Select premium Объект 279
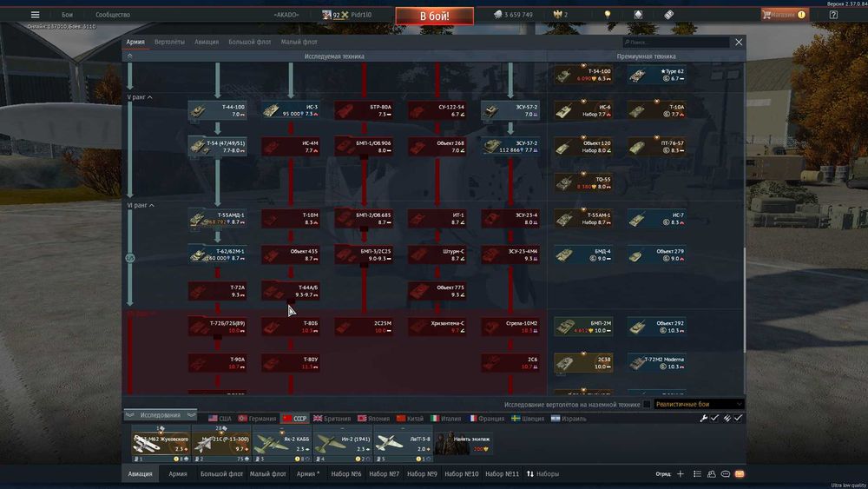Image resolution: width=868 pixels, height=489 pixels. (x=656, y=254)
